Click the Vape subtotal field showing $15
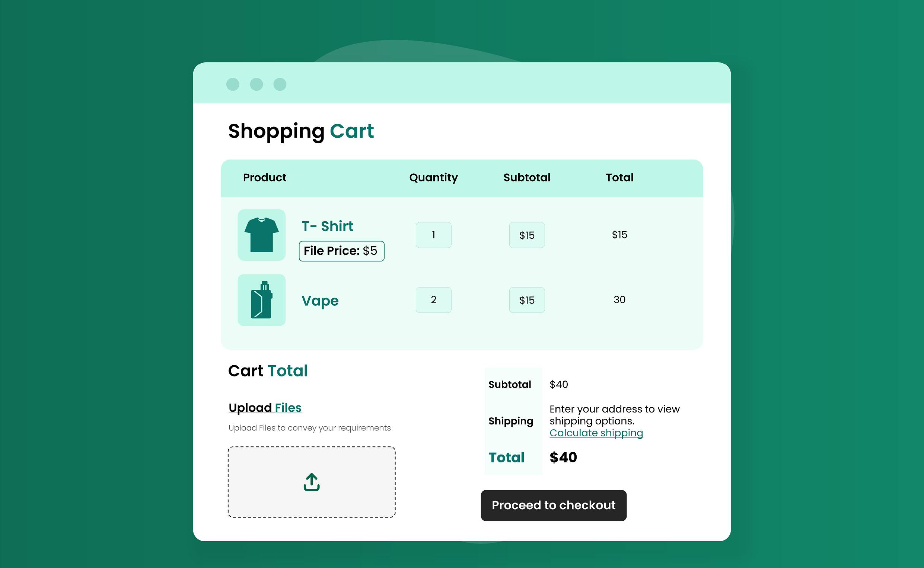This screenshot has height=568, width=924. point(527,300)
